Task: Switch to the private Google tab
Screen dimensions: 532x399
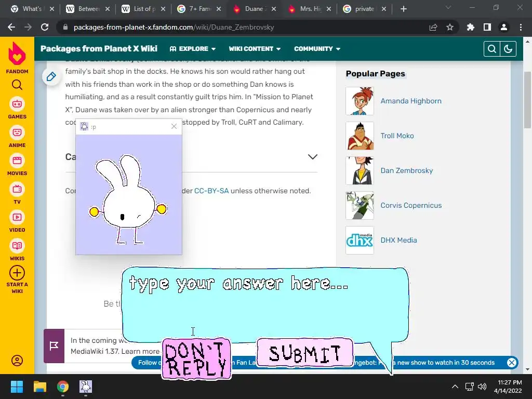Action: coord(364,9)
